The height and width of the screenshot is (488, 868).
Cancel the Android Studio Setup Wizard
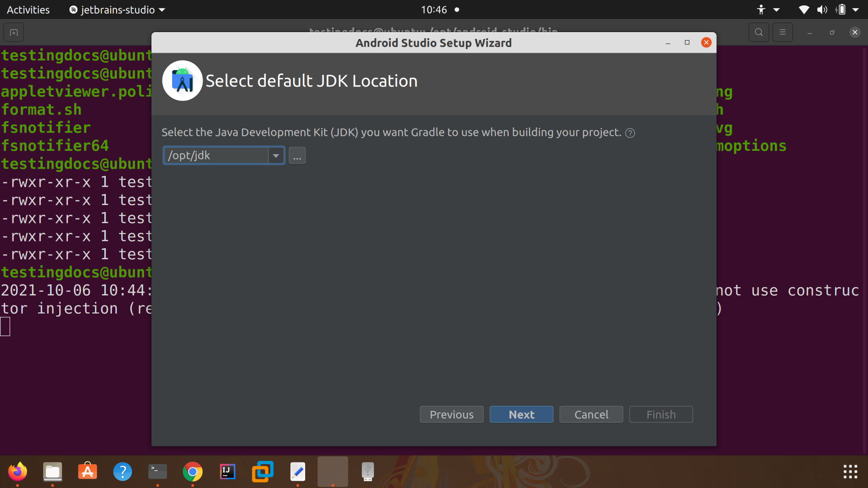click(590, 414)
